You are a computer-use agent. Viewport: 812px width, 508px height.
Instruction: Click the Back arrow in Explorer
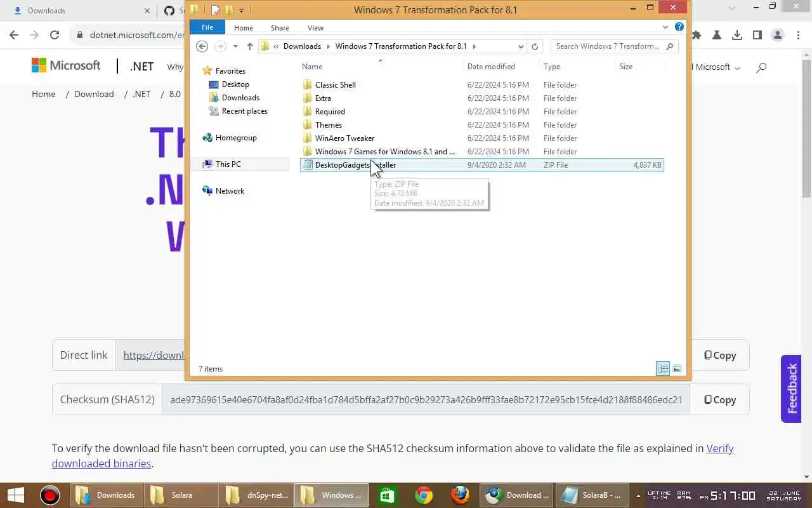(x=202, y=46)
